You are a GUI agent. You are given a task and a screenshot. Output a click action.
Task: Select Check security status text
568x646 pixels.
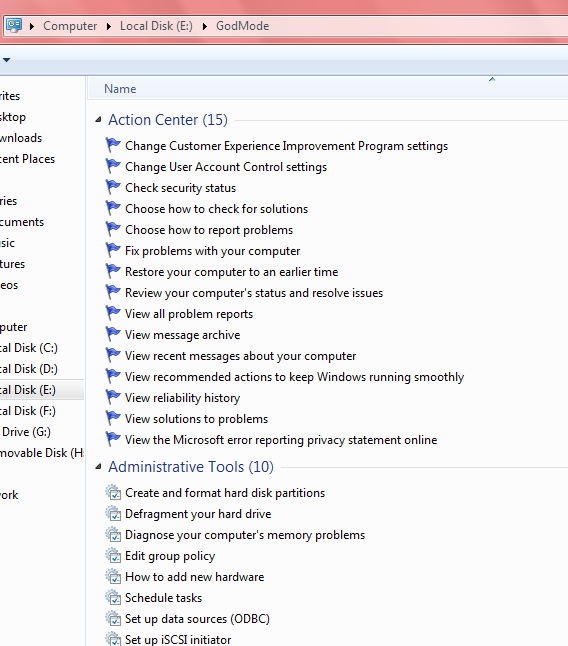point(180,188)
